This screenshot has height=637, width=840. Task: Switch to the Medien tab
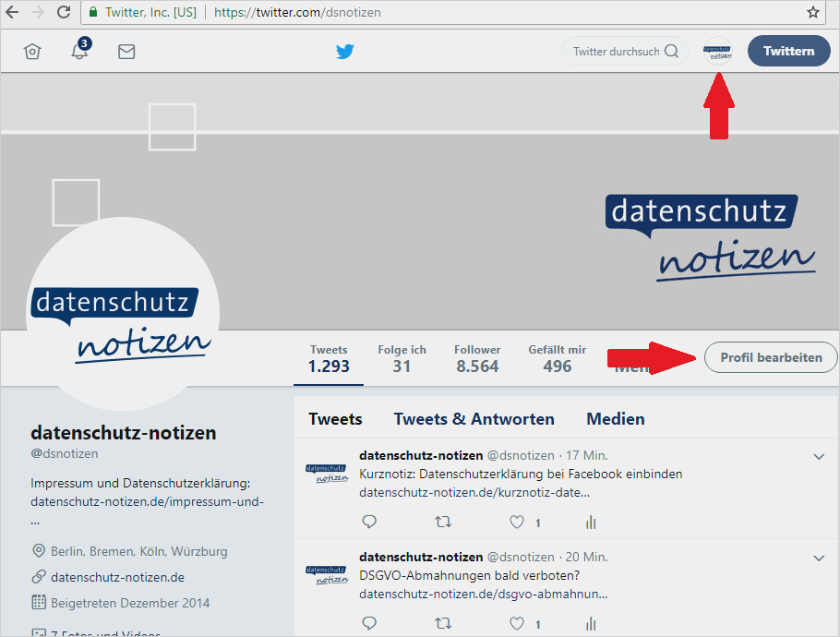(x=616, y=418)
